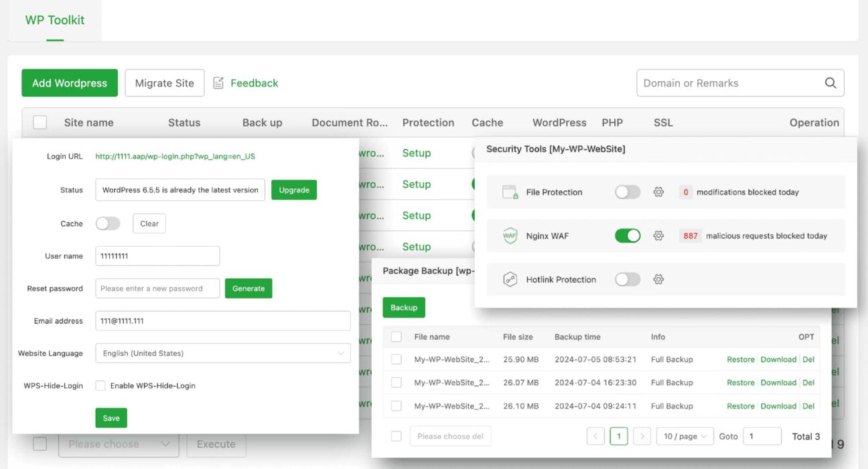Click the WordPress version status field
Image resolution: width=868 pixels, height=469 pixels.
pyautogui.click(x=180, y=190)
